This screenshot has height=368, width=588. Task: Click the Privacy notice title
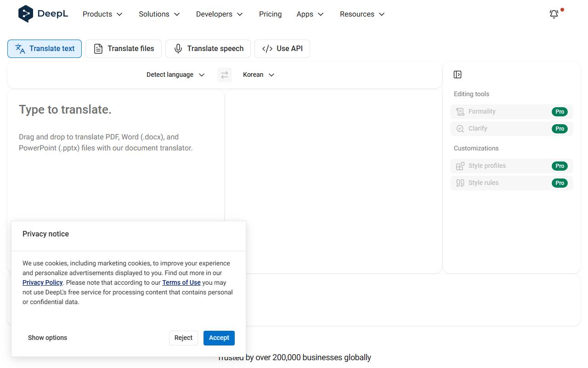click(x=45, y=234)
